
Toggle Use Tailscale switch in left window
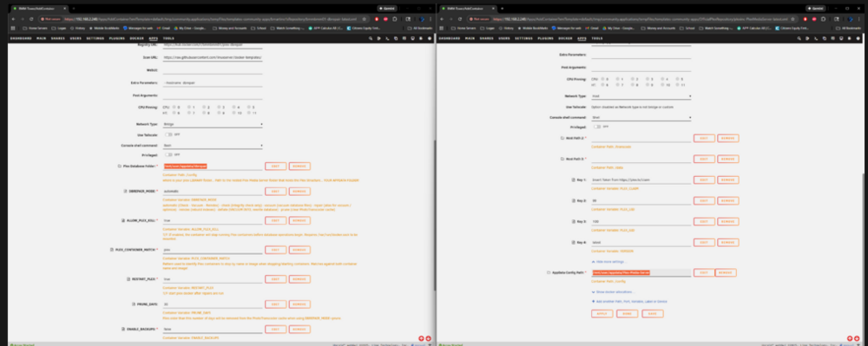point(168,134)
